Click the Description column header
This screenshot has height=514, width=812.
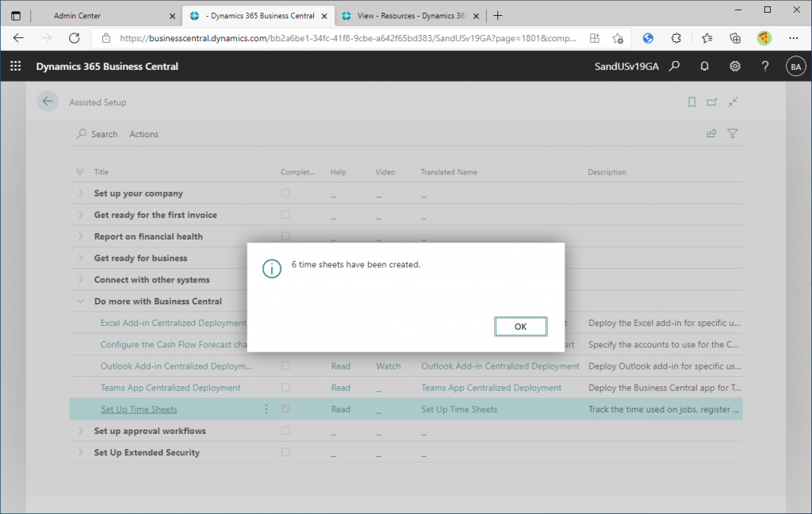[607, 172]
